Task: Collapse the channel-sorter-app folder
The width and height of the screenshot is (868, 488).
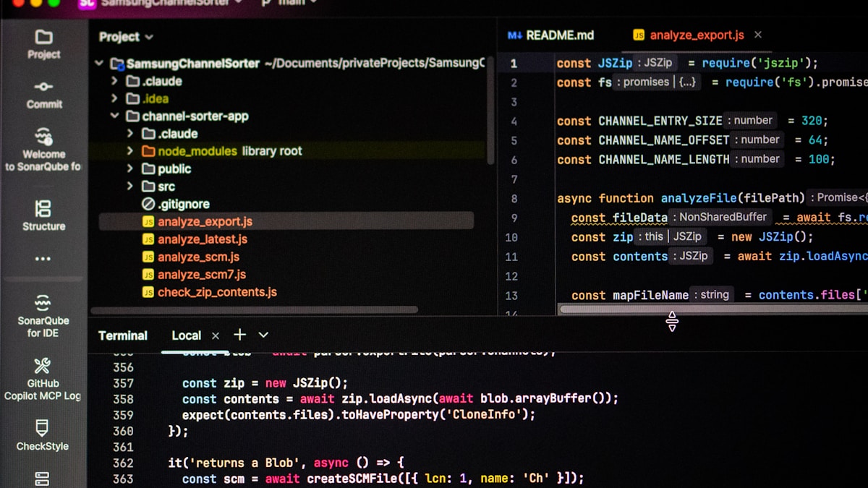Action: tap(114, 116)
